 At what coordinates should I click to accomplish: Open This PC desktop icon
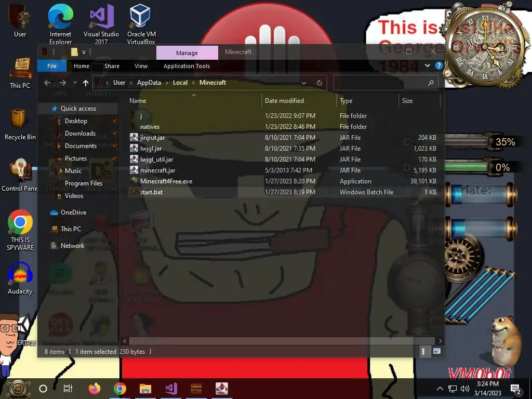[x=20, y=73]
